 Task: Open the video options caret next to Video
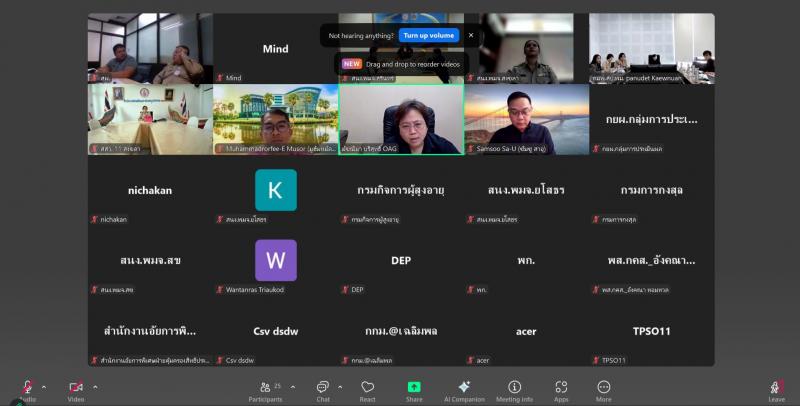click(95, 387)
